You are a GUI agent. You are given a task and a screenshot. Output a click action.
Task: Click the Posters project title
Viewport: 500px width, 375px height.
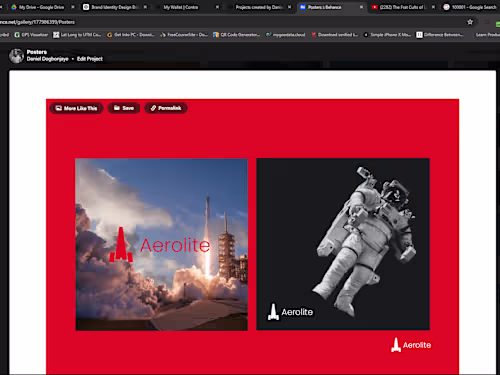37,52
